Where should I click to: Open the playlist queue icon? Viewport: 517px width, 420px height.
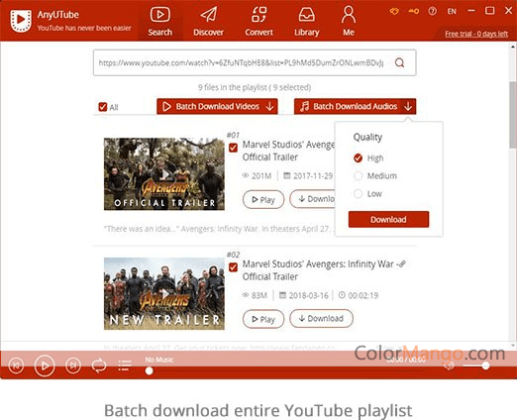(x=125, y=366)
